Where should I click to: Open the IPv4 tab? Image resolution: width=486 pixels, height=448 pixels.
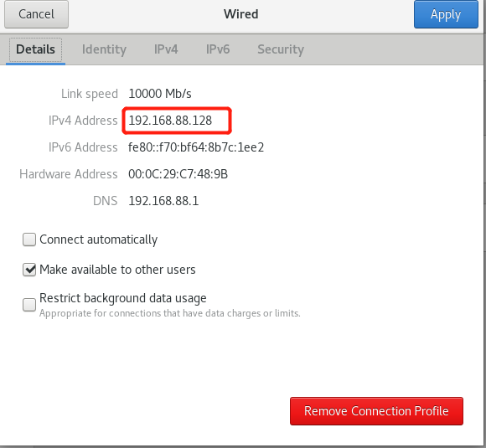tap(166, 49)
